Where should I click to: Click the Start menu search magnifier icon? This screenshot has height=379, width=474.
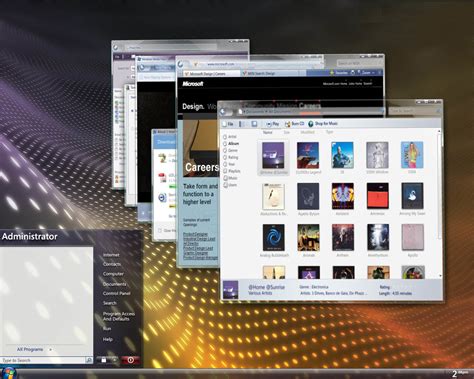point(89,360)
